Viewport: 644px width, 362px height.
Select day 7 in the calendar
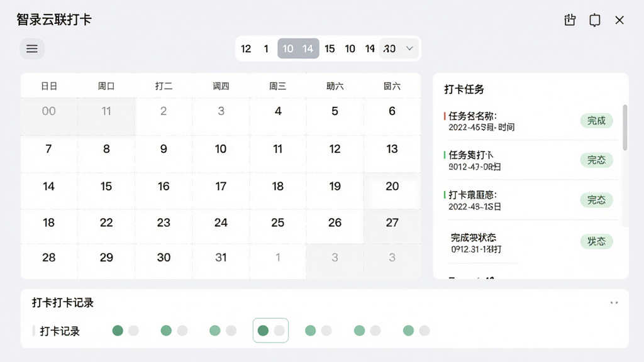[x=49, y=154]
